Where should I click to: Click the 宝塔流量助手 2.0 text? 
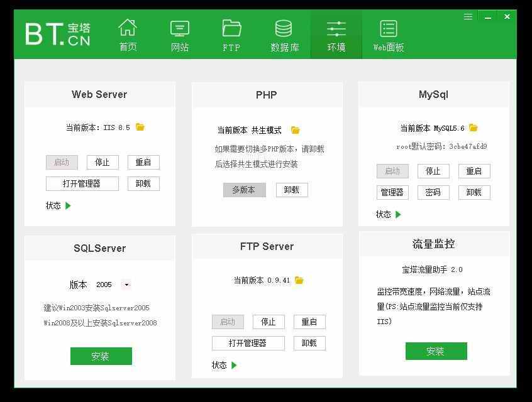432,269
